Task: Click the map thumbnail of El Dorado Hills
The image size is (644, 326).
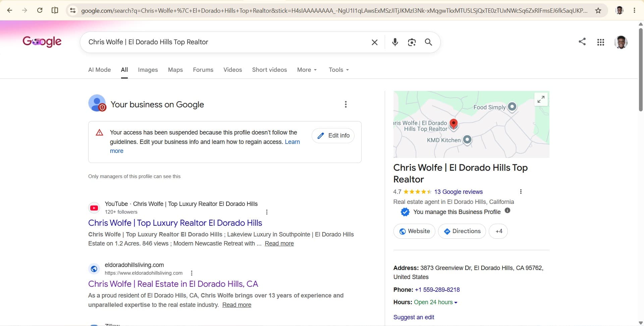Action: click(x=471, y=124)
